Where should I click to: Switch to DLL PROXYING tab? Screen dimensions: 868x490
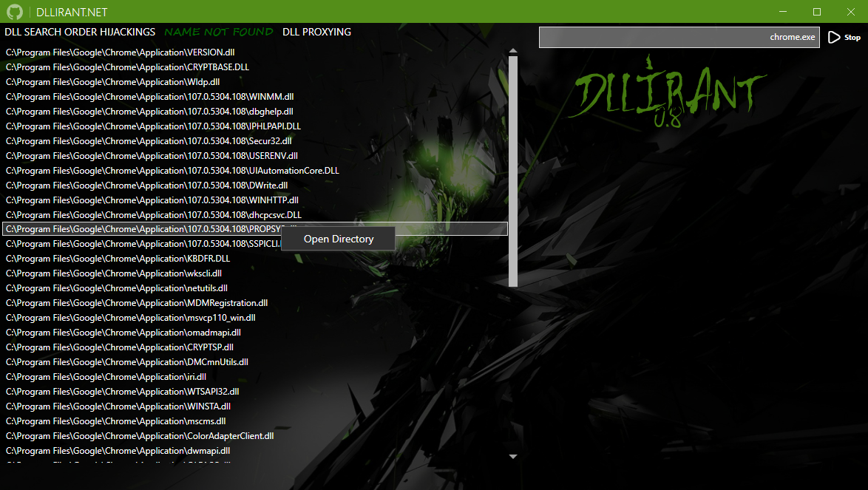click(316, 32)
